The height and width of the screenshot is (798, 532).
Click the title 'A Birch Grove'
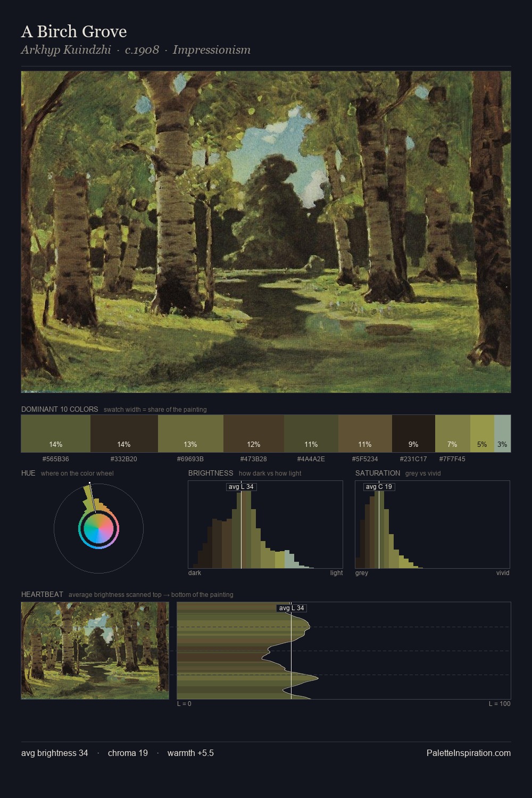(x=74, y=31)
